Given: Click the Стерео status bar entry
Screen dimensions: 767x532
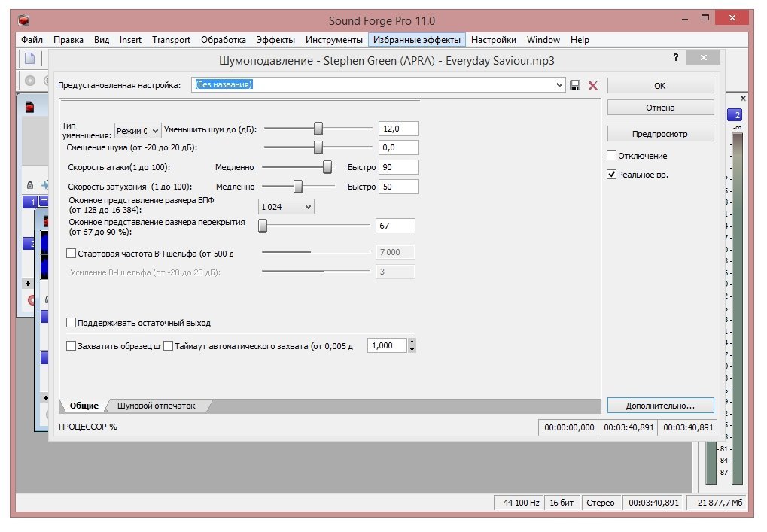Looking at the screenshot, I should coord(600,503).
